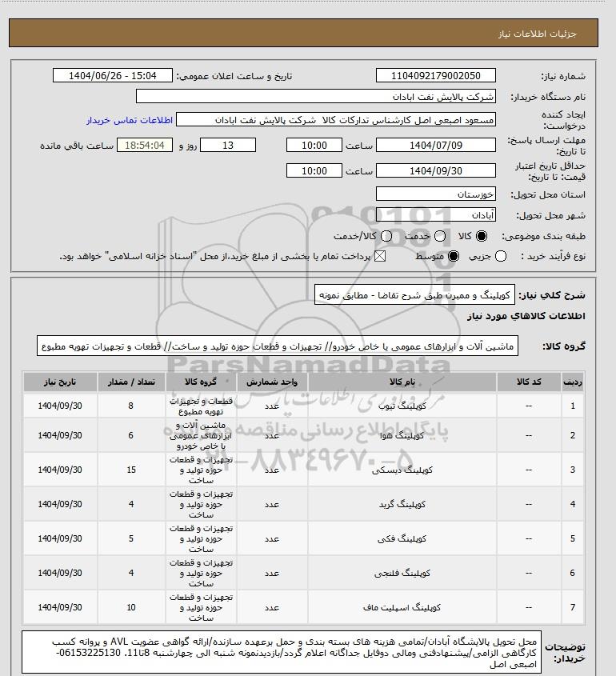This screenshot has width=616, height=676.
Task: Choose the متوسط purchase type radio
Action: (x=454, y=257)
